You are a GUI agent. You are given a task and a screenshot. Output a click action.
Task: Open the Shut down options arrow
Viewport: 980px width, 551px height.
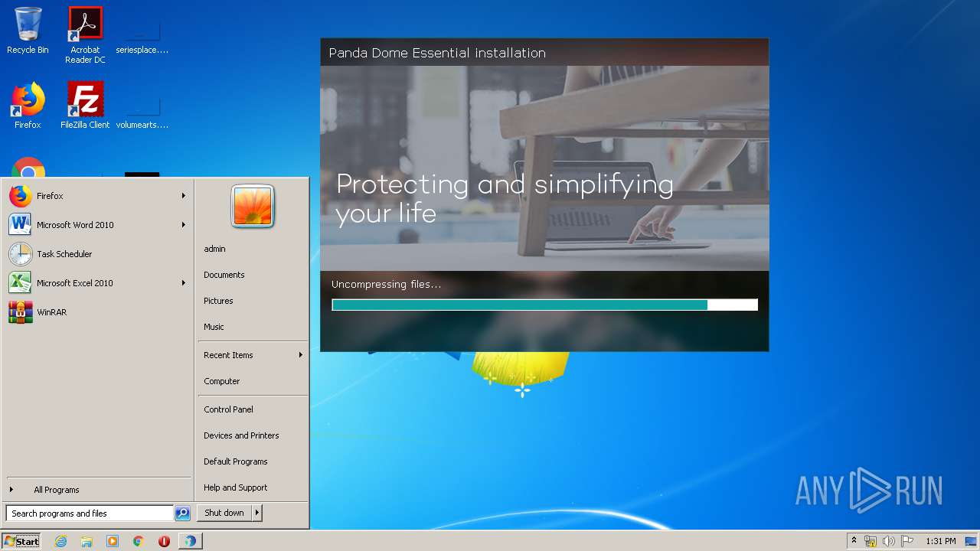click(x=256, y=514)
